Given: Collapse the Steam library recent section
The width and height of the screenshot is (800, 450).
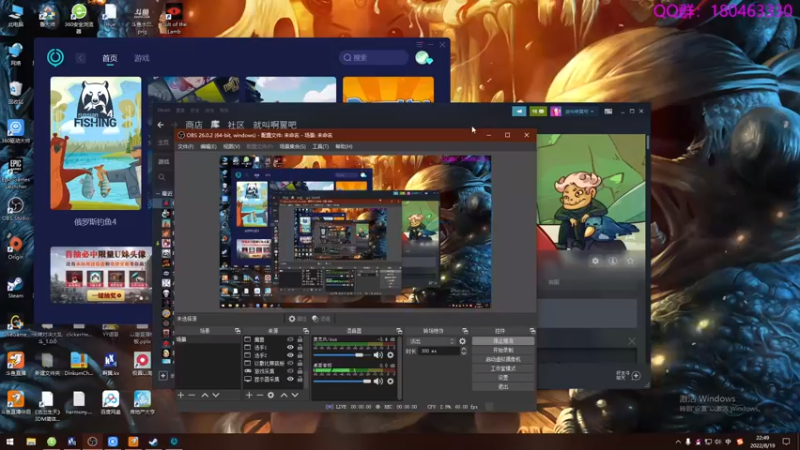Looking at the screenshot, I should click(158, 194).
